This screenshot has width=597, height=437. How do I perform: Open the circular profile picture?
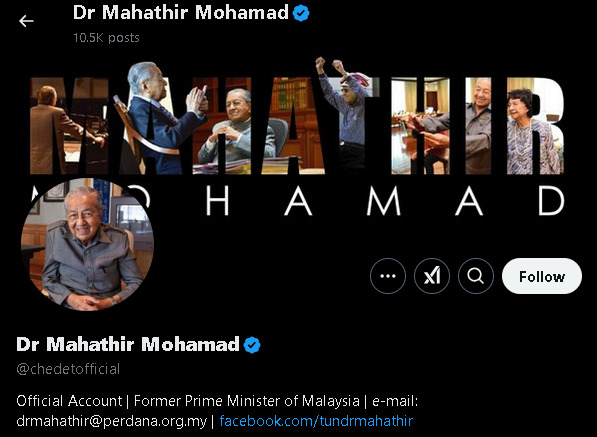(x=88, y=244)
